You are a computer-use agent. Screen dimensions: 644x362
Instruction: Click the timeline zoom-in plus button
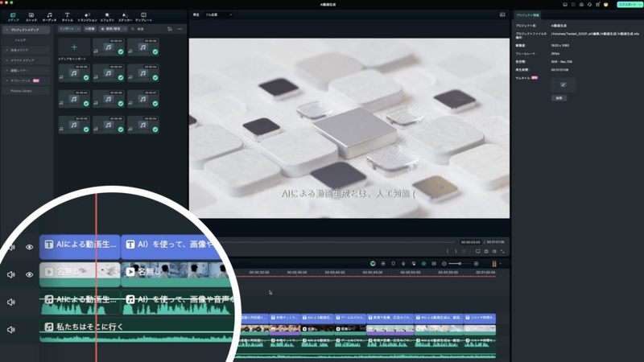pos(476,264)
